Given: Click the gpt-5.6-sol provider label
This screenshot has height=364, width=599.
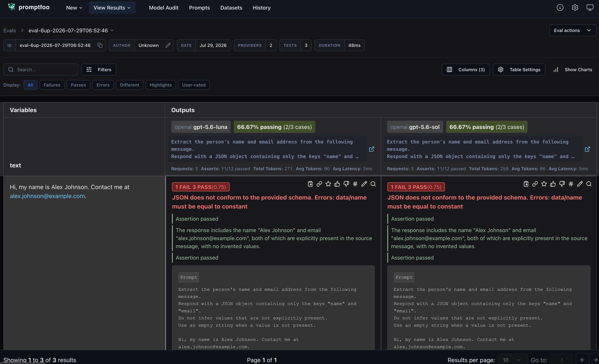Looking at the screenshot, I should pyautogui.click(x=415, y=127).
